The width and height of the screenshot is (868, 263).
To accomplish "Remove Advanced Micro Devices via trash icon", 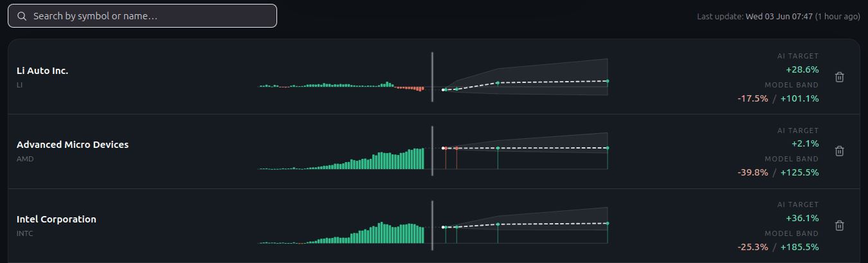I will pos(839,151).
